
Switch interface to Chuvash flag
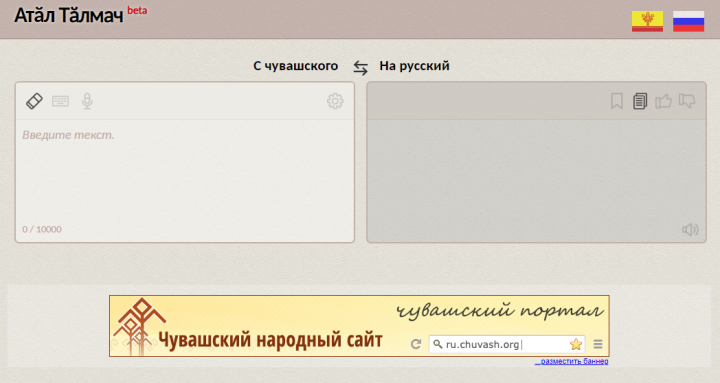[647, 22]
